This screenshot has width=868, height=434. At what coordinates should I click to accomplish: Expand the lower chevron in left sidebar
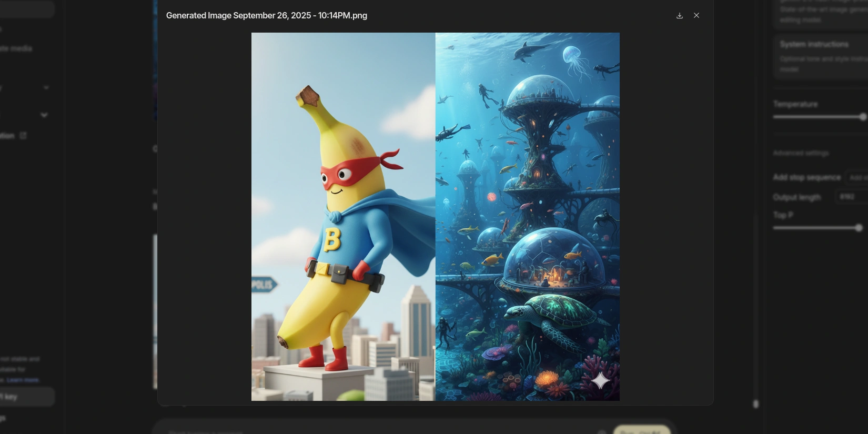44,115
